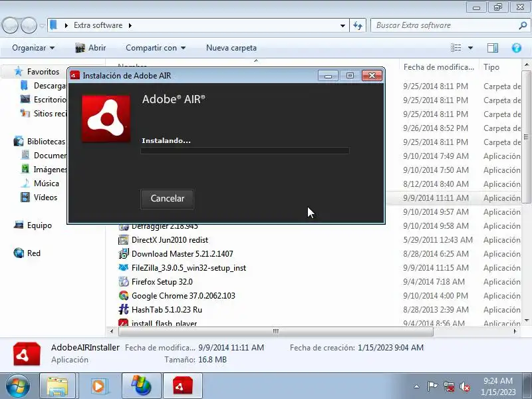Viewport: 532px width, 399px height.
Task: Click the HashTab file icon
Action: coord(124,309)
